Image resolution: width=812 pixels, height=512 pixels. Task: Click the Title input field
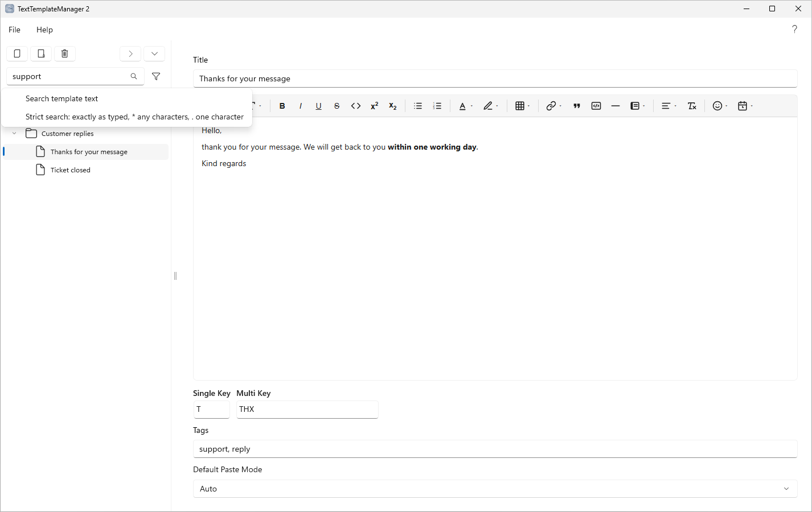coord(495,79)
